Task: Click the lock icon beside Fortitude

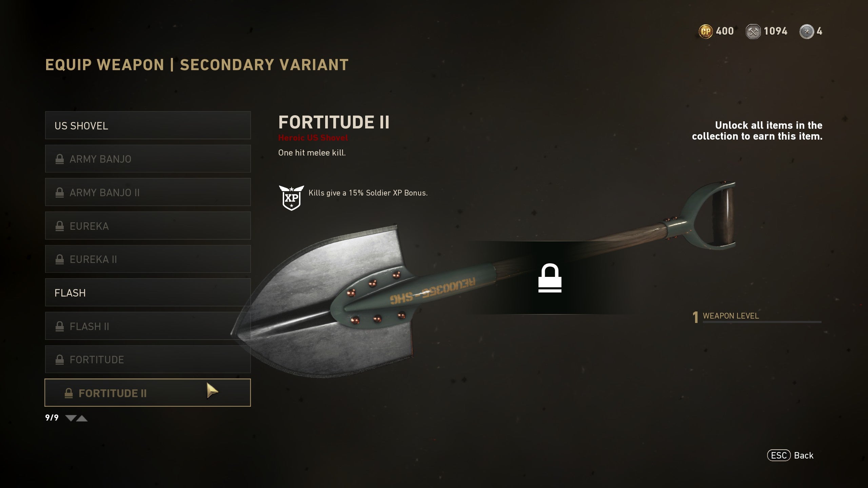Action: [x=60, y=360]
